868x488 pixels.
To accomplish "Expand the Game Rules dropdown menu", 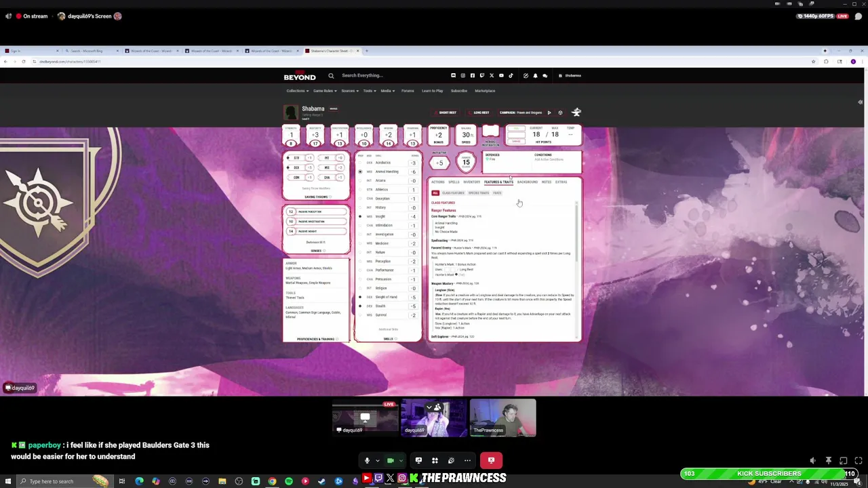I will [x=324, y=91].
